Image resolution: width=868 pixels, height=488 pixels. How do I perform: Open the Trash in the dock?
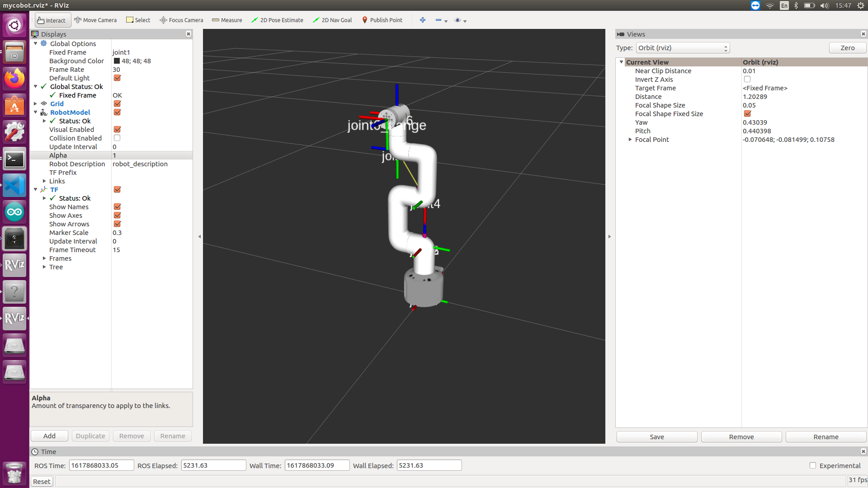click(x=14, y=473)
